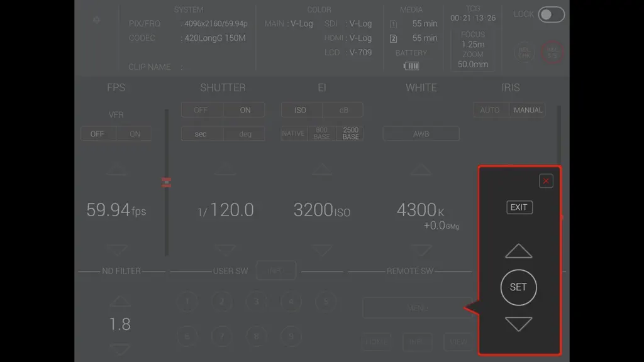
Task: Select the dB gain unit tab
Action: [x=343, y=110]
